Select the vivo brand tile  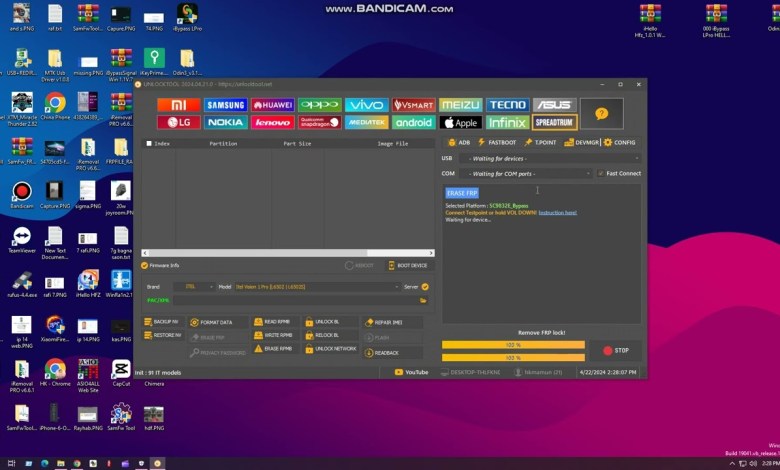367,105
